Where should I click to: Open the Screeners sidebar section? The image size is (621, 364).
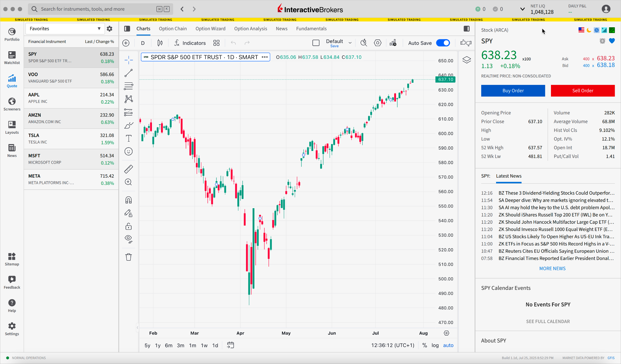point(12,104)
